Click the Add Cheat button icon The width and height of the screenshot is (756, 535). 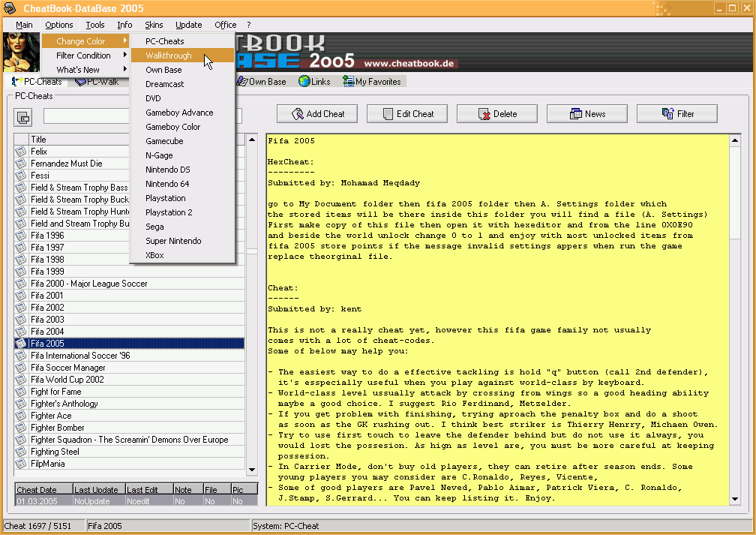(297, 114)
